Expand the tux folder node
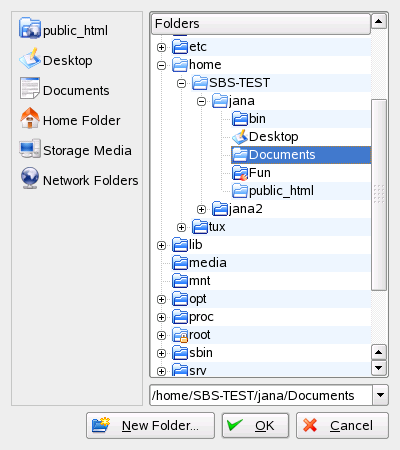Screen dimensions: 400x450 pos(181,227)
